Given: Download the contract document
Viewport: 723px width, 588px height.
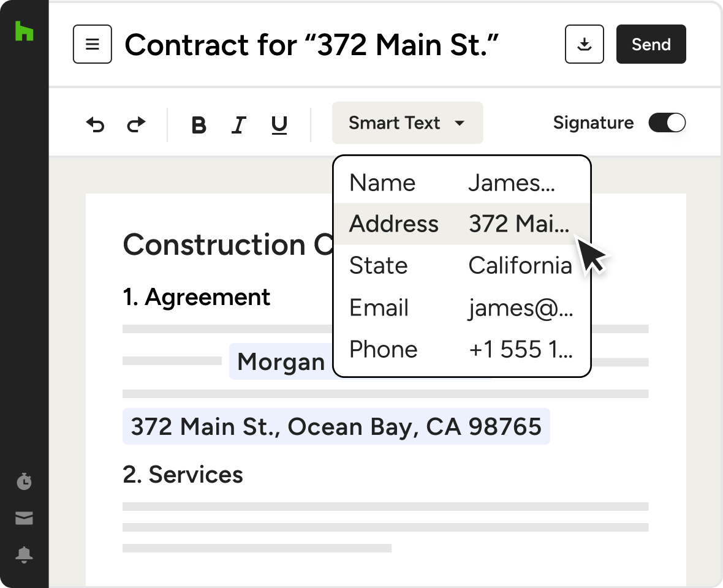Looking at the screenshot, I should point(585,44).
